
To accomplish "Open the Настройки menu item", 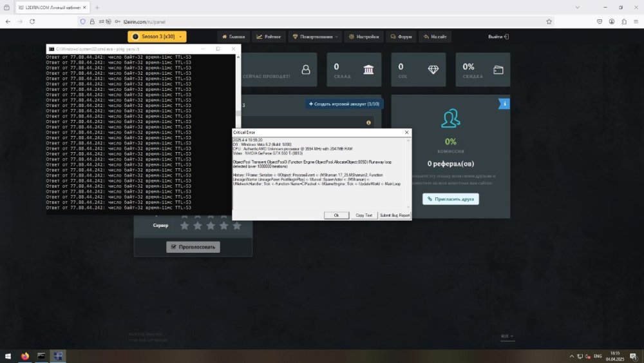I will point(365,37).
